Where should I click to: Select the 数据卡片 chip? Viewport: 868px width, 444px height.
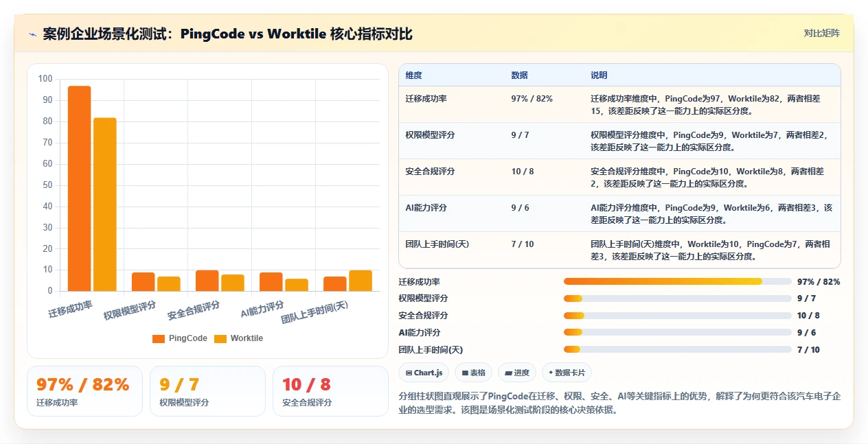click(567, 373)
